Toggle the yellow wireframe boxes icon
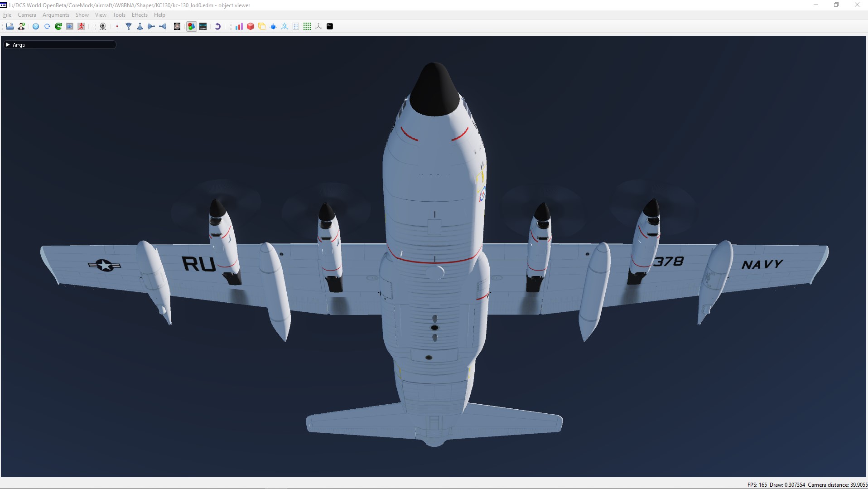Viewport: 868px width, 489px height. pyautogui.click(x=262, y=26)
